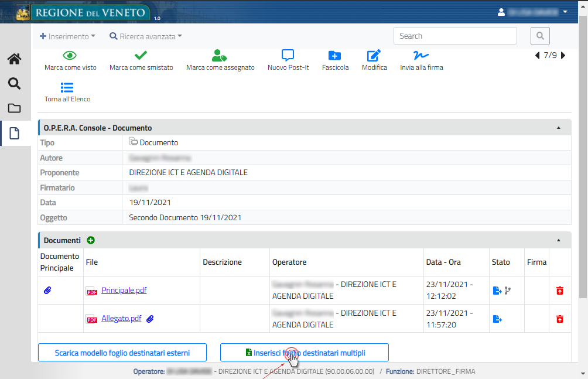Click the Operatore column header
This screenshot has width=588, height=379.
pyautogui.click(x=289, y=262)
